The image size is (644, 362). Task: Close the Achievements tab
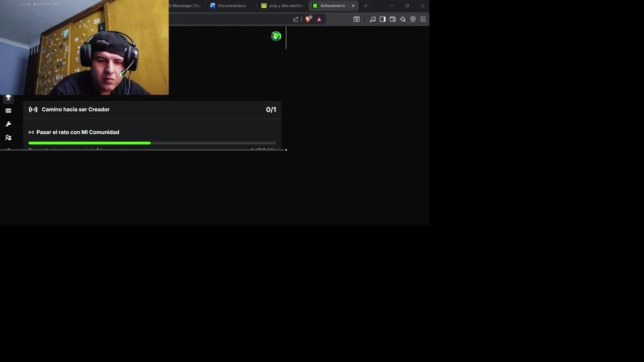pyautogui.click(x=353, y=6)
